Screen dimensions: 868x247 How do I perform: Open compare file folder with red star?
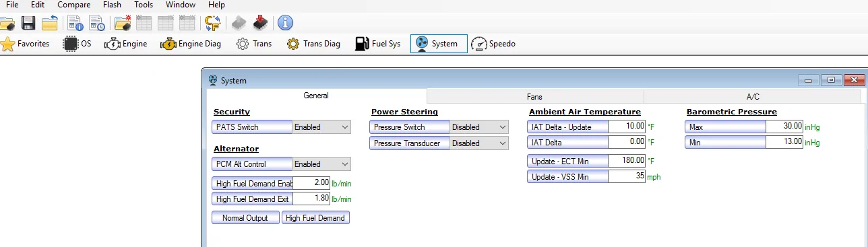tap(123, 24)
